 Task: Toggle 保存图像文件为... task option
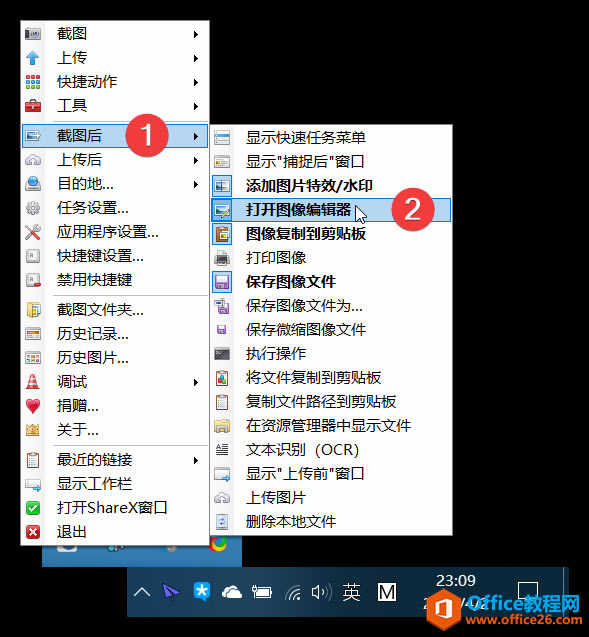coord(331,306)
